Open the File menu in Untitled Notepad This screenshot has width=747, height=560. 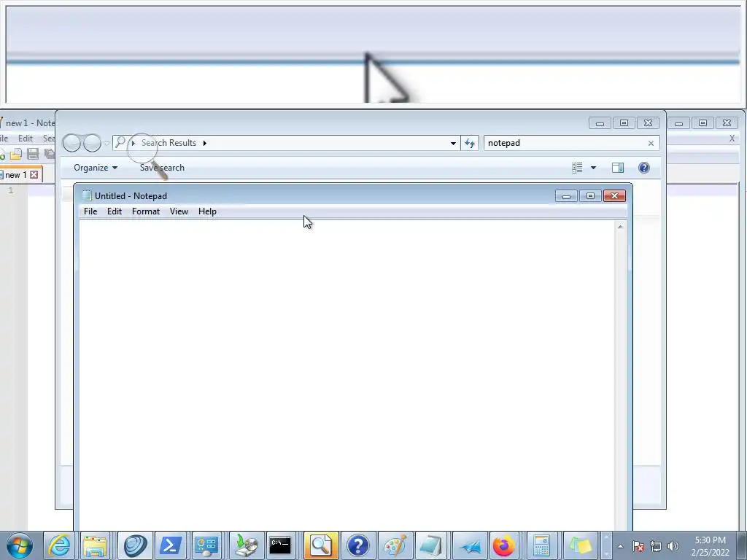90,211
